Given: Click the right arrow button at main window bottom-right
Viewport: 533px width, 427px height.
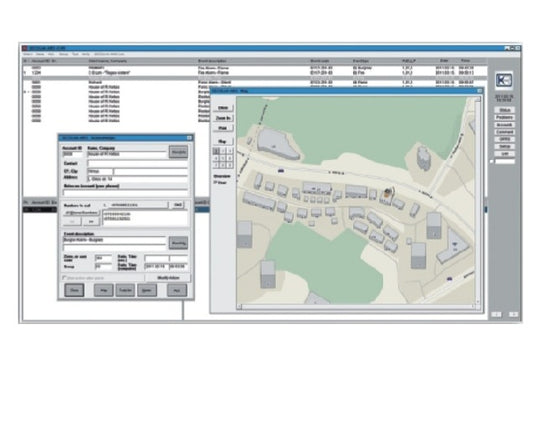Looking at the screenshot, I should (x=513, y=314).
